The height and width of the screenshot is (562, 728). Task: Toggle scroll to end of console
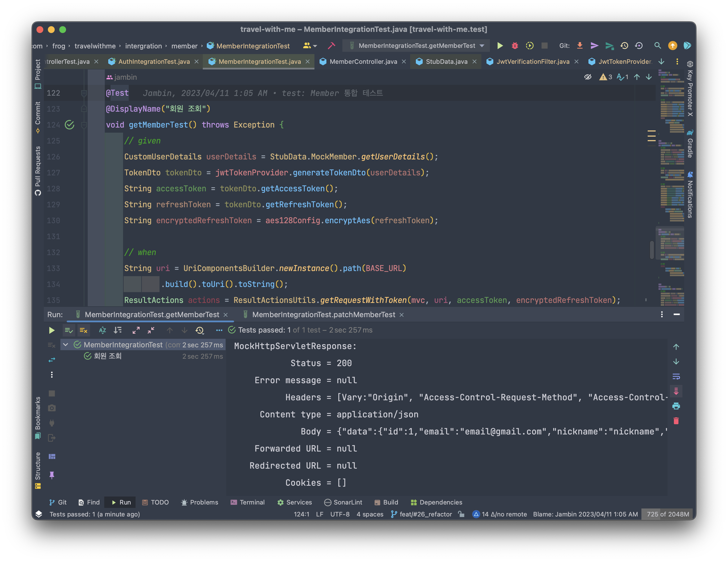tap(676, 391)
